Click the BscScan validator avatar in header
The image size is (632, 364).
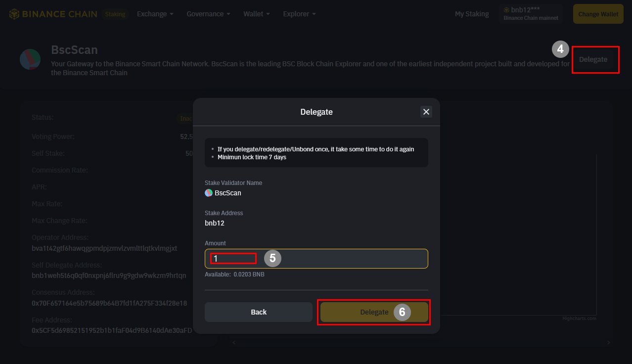(30, 59)
